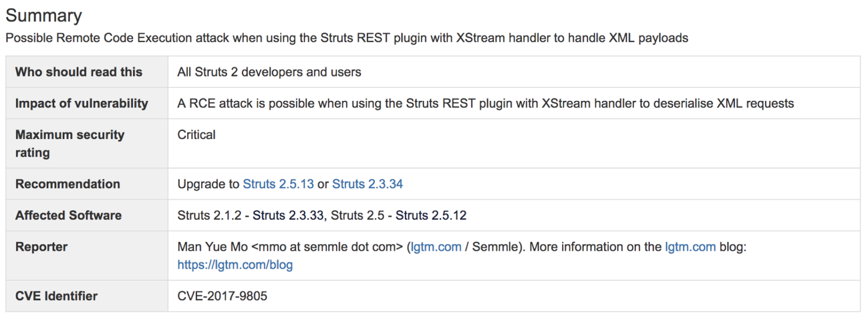Select the 'Impact of vulnerability' row label
The width and height of the screenshot is (868, 321).
[81, 104]
